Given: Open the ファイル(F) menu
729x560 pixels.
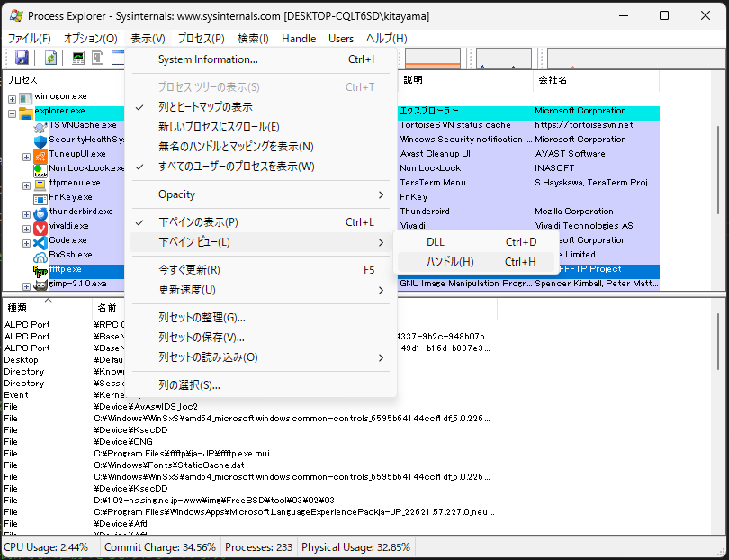Looking at the screenshot, I should pyautogui.click(x=30, y=39).
